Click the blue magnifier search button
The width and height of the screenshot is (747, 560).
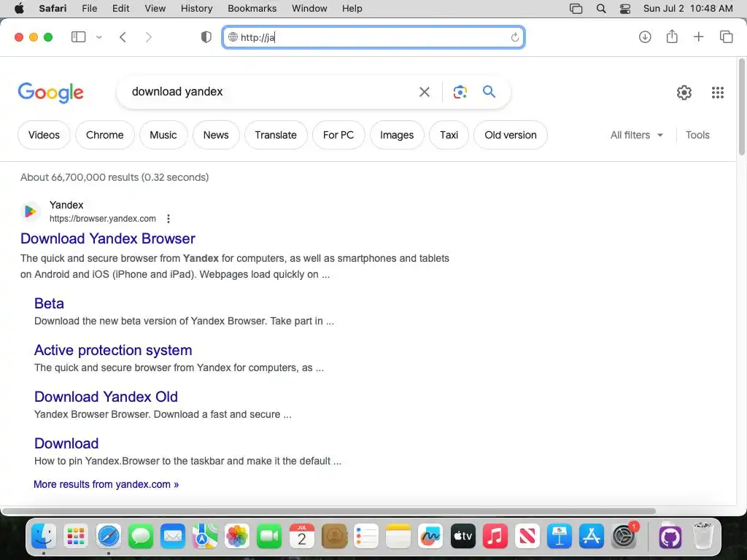pyautogui.click(x=489, y=91)
